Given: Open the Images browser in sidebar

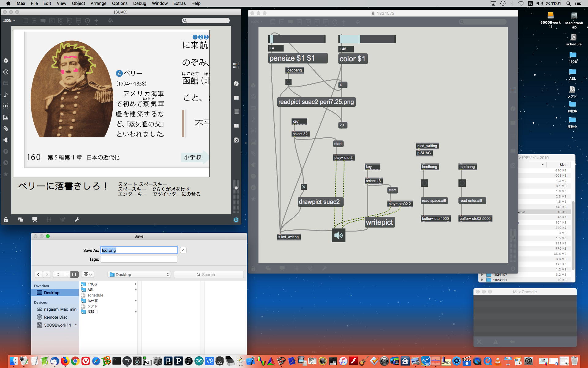Looking at the screenshot, I should (6, 117).
